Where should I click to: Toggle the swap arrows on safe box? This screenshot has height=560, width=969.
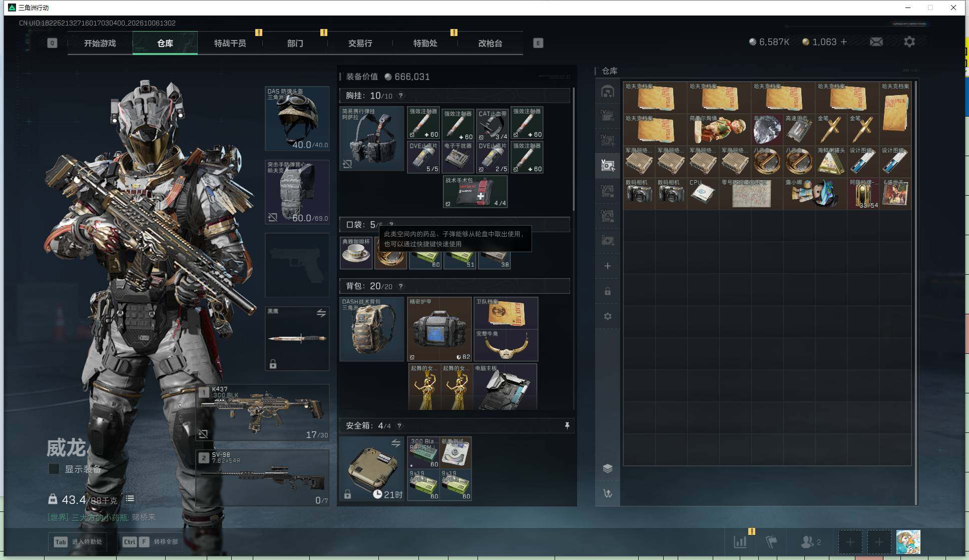[396, 443]
